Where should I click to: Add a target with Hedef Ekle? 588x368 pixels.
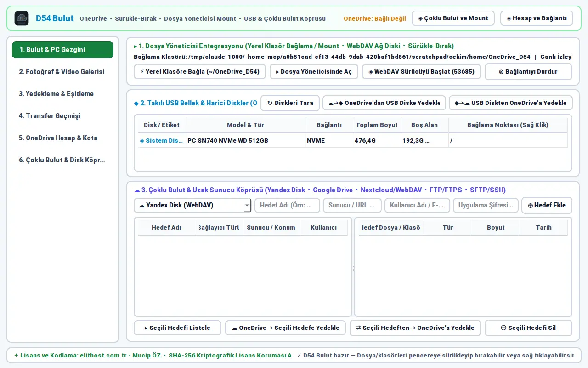[x=547, y=205]
